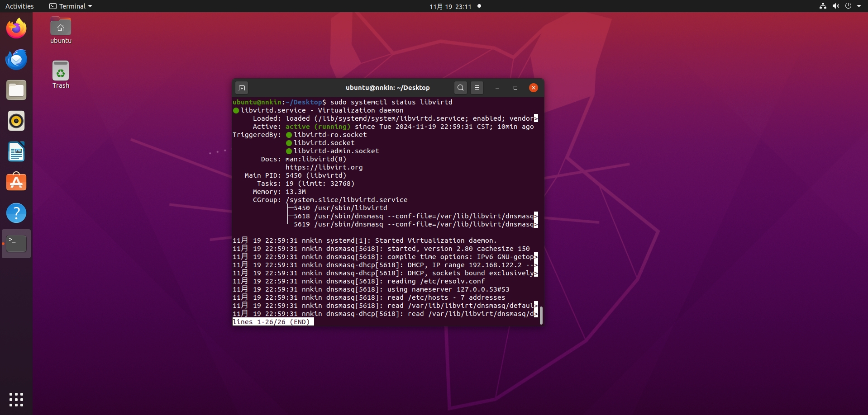Launch Firefox from the dock

coord(16,29)
